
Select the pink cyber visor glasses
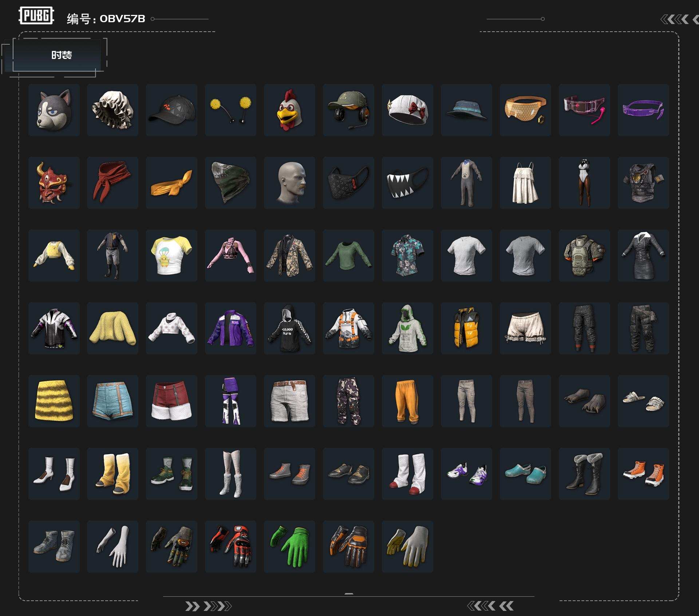585,110
